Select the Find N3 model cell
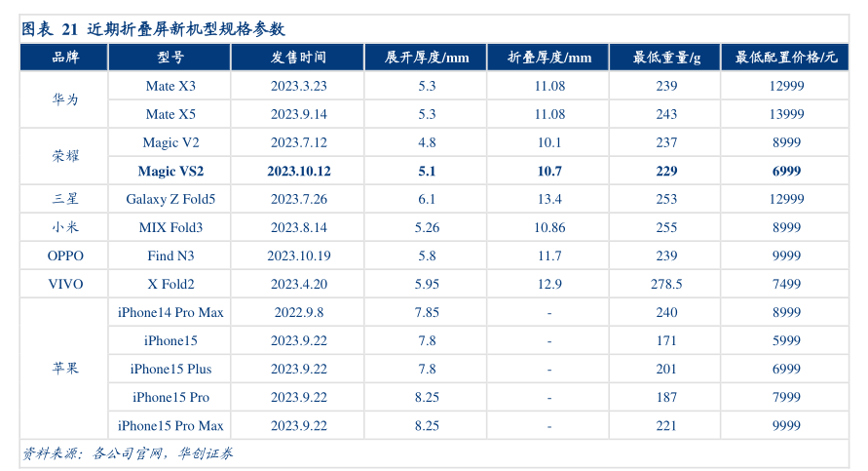The height and width of the screenshot is (471, 868). point(170,255)
